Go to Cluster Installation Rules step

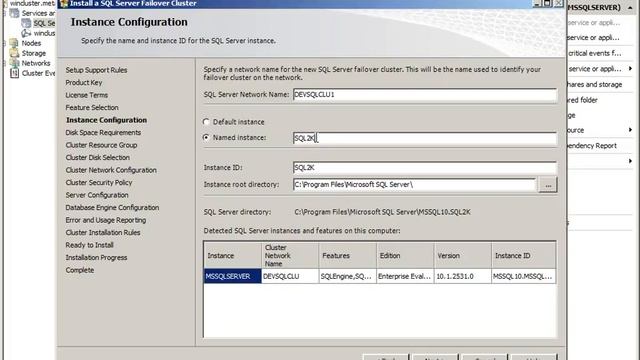click(103, 233)
